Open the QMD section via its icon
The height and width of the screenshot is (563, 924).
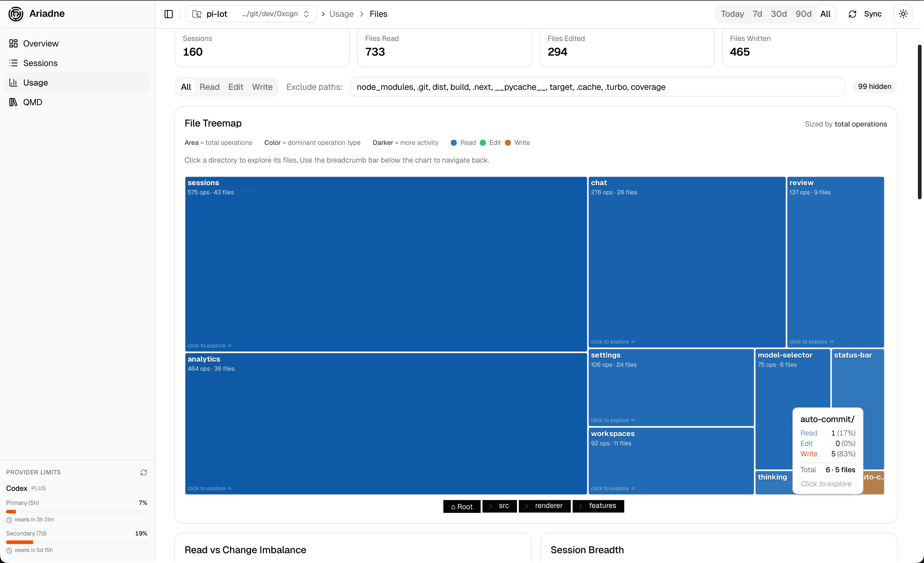[13, 102]
